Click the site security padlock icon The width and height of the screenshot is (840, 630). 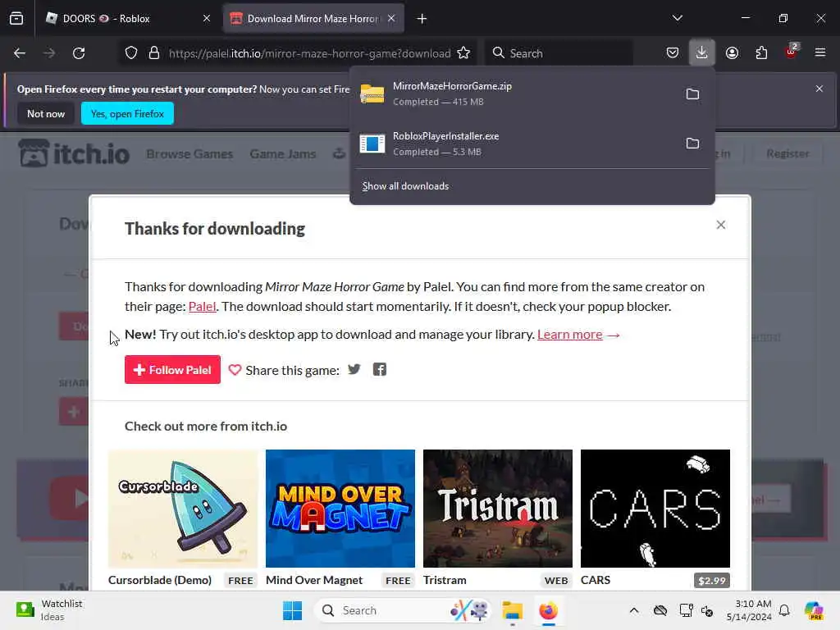coord(154,53)
